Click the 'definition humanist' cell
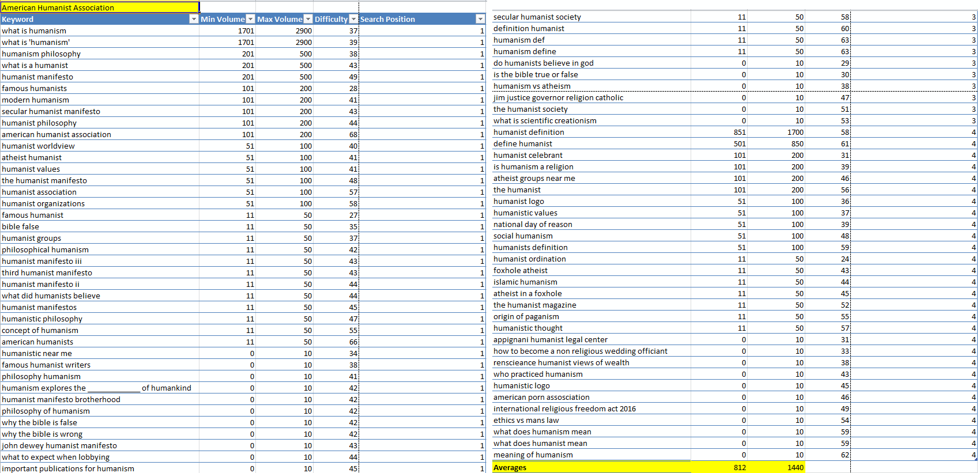The image size is (980, 473). tap(591, 28)
